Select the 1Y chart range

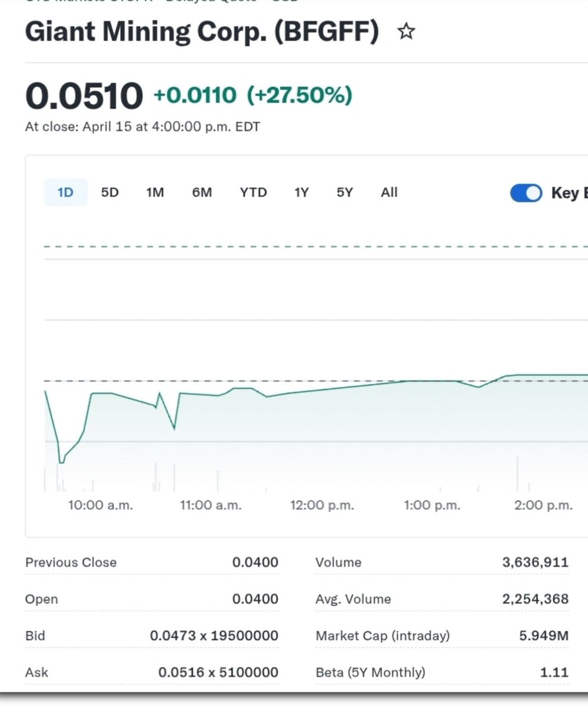[x=301, y=192]
